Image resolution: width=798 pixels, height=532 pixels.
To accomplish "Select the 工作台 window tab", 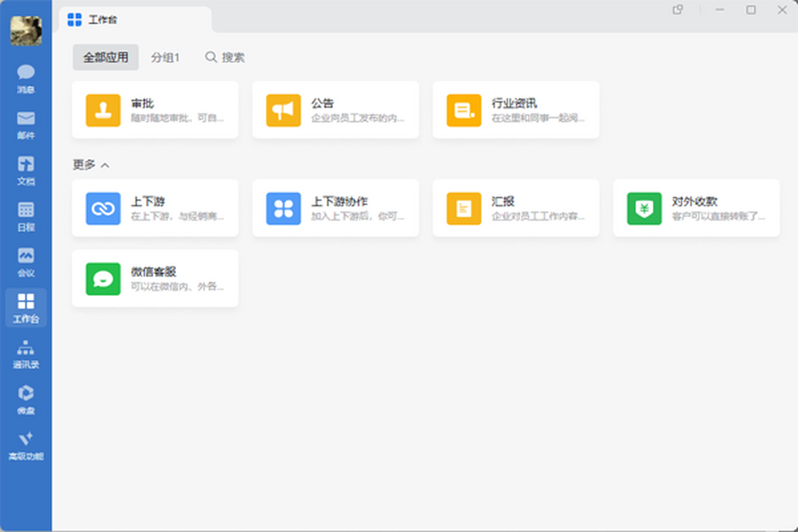I will pyautogui.click(x=136, y=20).
